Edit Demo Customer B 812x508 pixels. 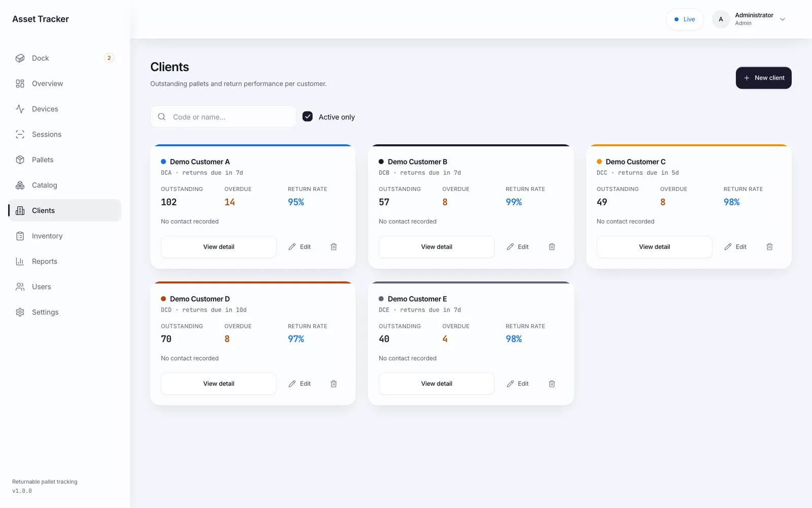tap(518, 247)
